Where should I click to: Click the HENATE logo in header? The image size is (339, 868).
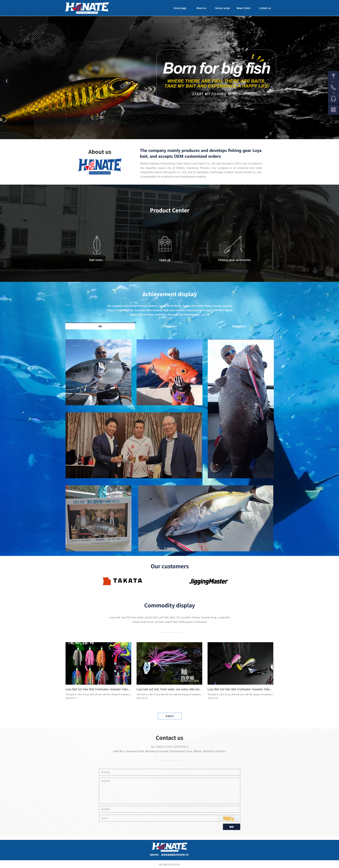point(87,8)
